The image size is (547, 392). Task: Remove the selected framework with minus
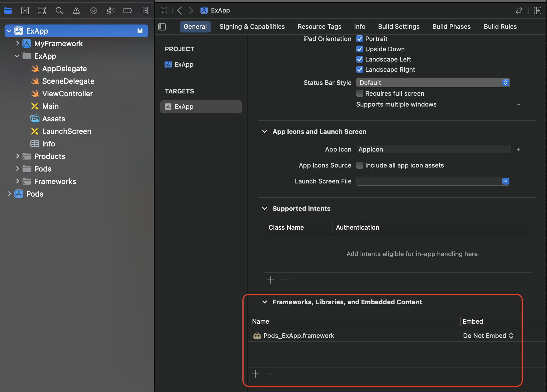click(x=270, y=374)
